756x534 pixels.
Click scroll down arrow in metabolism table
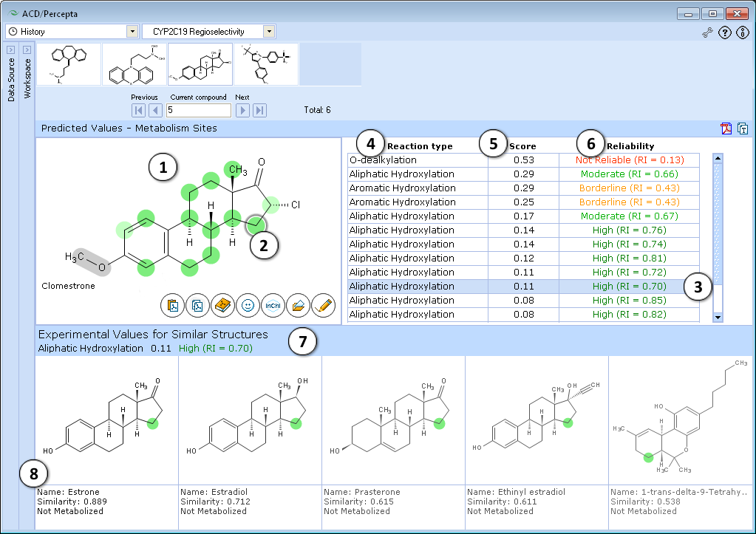[718, 317]
